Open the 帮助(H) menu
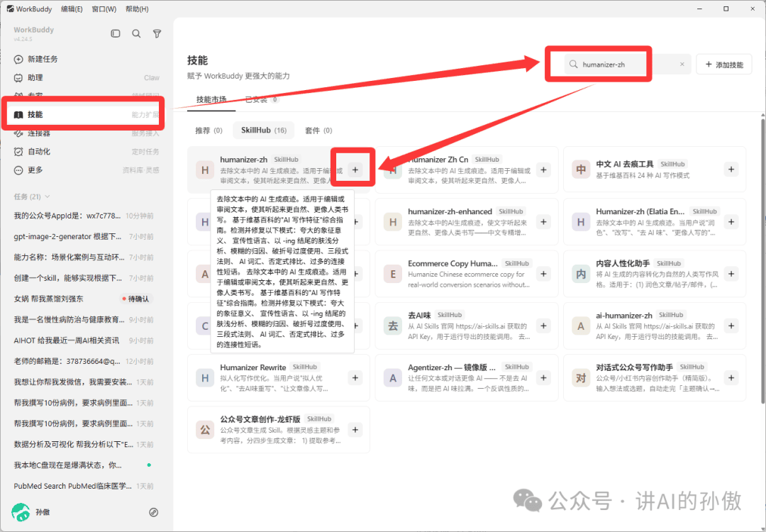Screen dimensions: 766x532 point(137,9)
